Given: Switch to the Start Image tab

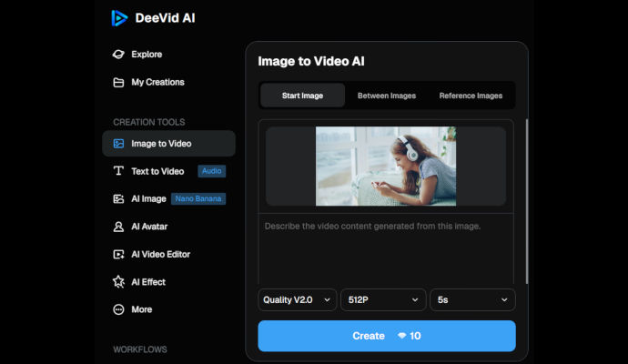Looking at the screenshot, I should coord(302,96).
